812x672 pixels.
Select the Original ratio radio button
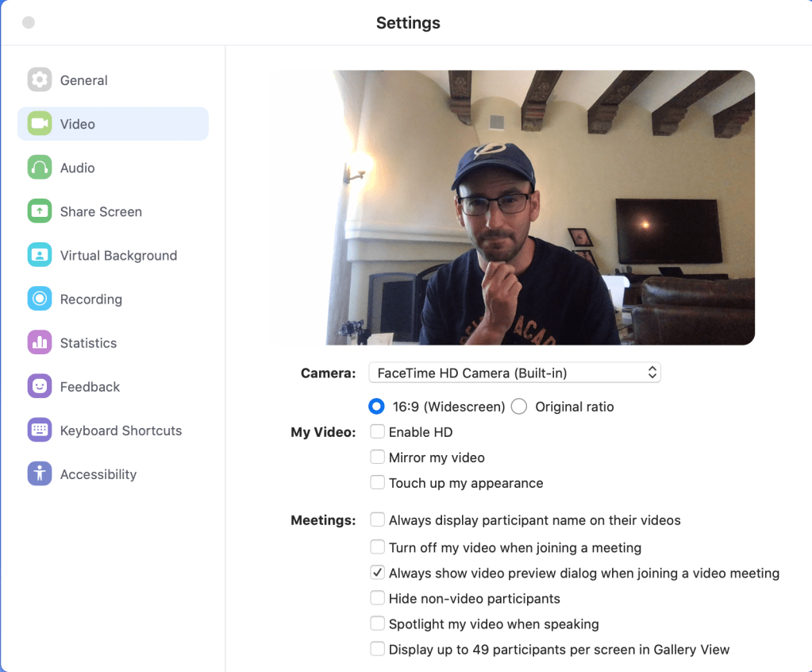pyautogui.click(x=519, y=407)
